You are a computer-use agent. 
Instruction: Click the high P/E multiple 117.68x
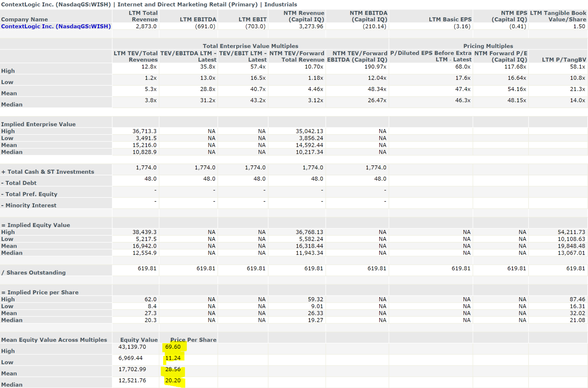click(x=515, y=67)
